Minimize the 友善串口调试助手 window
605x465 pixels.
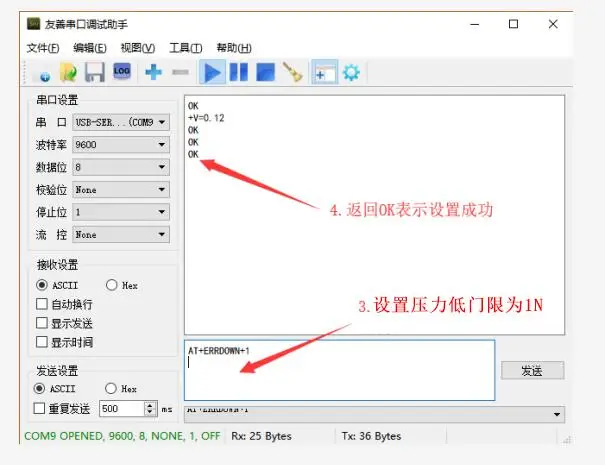(x=475, y=24)
